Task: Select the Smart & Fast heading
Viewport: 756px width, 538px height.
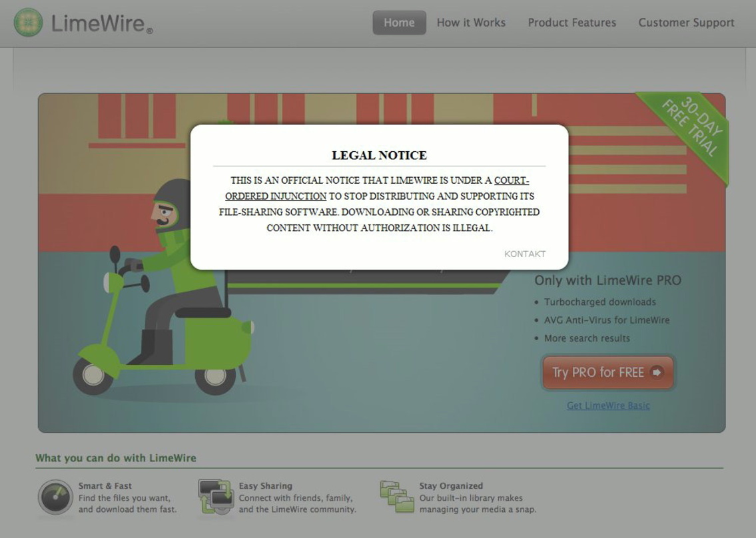Action: [x=105, y=486]
